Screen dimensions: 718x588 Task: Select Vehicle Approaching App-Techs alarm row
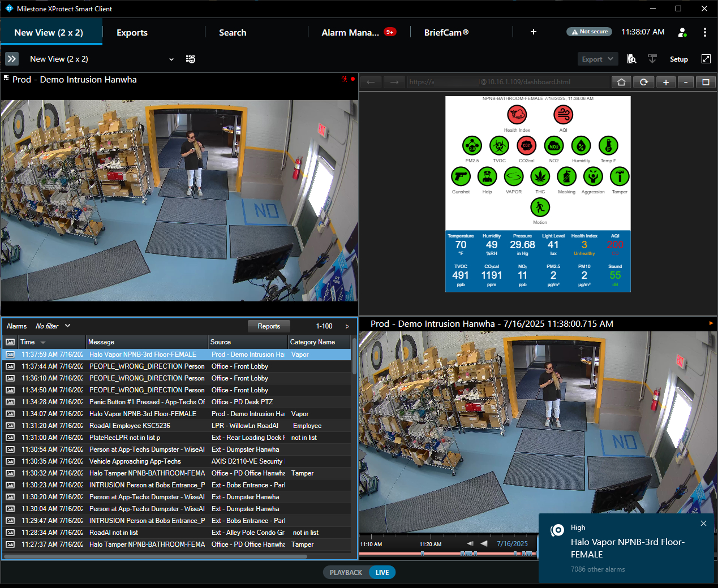tap(177, 461)
